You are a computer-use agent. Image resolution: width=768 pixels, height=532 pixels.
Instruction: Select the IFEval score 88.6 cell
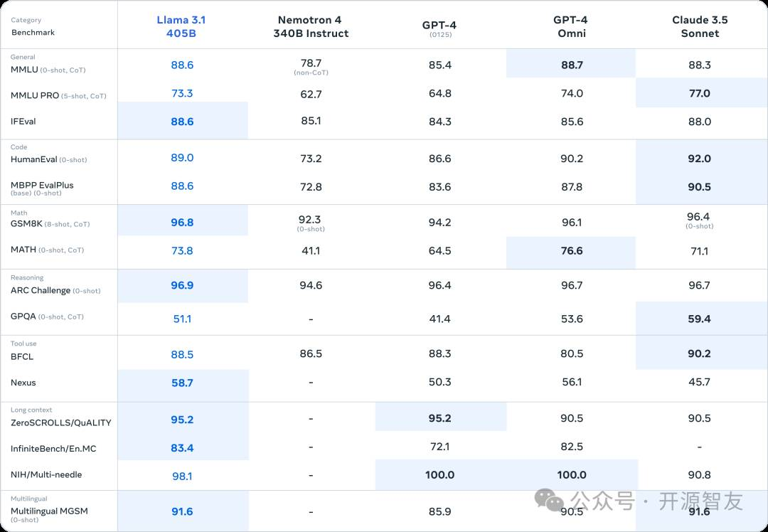click(x=182, y=122)
